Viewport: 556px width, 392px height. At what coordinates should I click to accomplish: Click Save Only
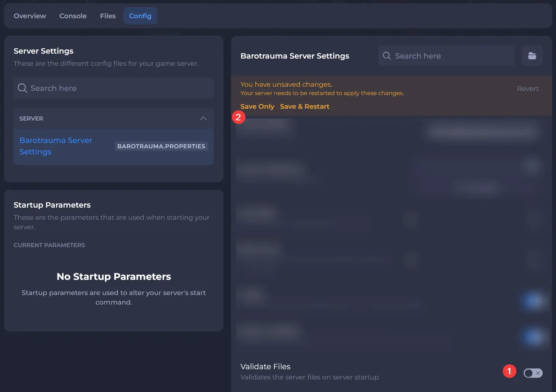257,106
